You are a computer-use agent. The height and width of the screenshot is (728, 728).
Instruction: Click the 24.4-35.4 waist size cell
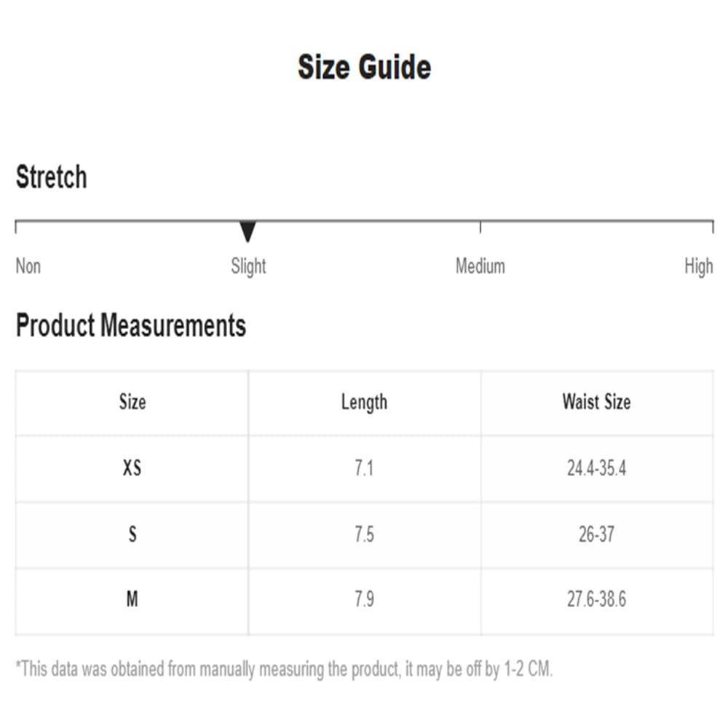tap(597, 467)
